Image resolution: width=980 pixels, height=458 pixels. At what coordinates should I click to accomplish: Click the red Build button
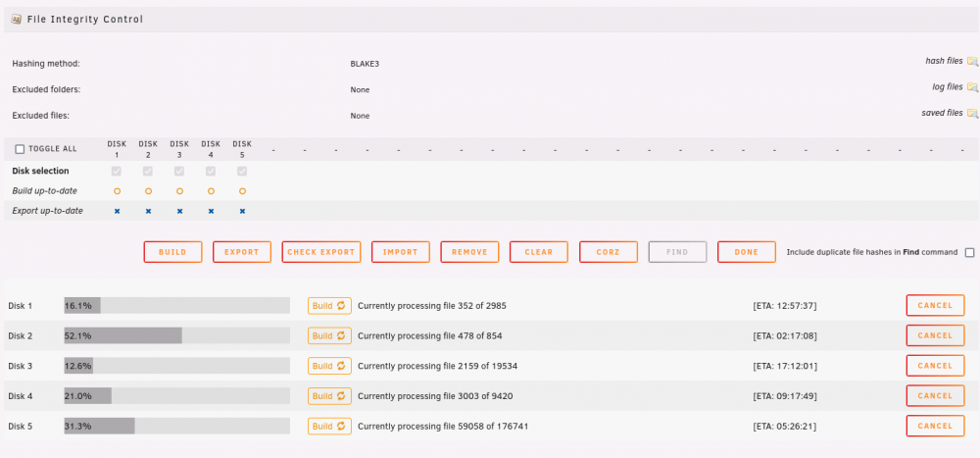[173, 252]
